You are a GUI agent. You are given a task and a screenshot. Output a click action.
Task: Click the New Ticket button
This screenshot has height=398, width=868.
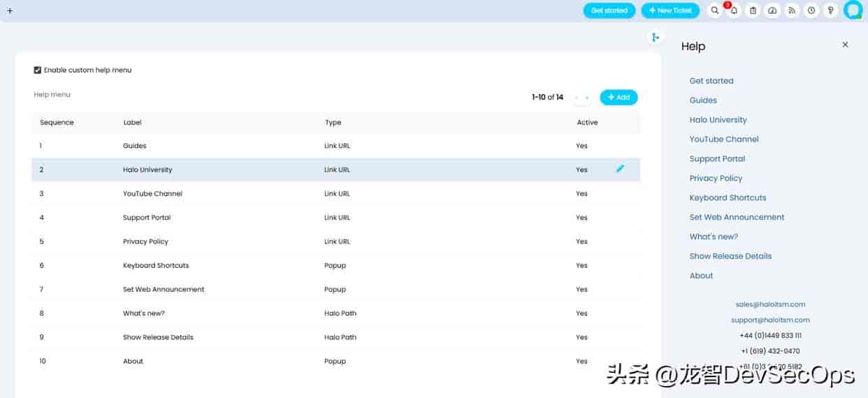pyautogui.click(x=670, y=10)
